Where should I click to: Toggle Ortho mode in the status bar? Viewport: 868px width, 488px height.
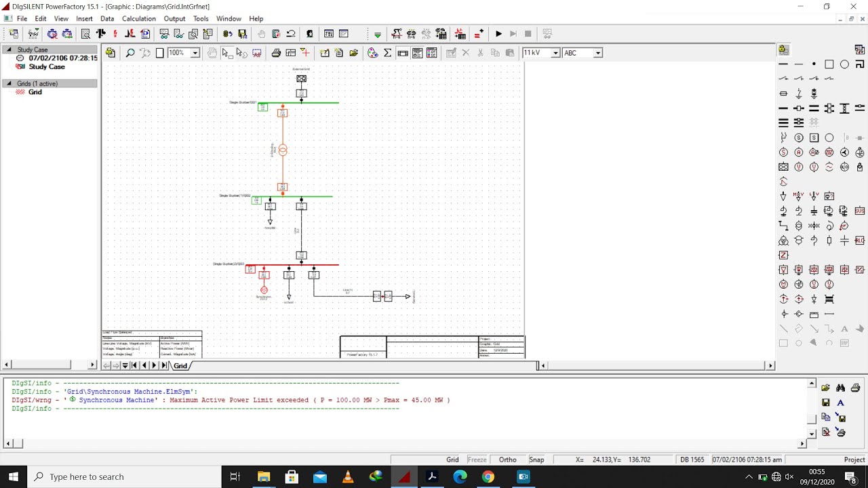point(508,460)
